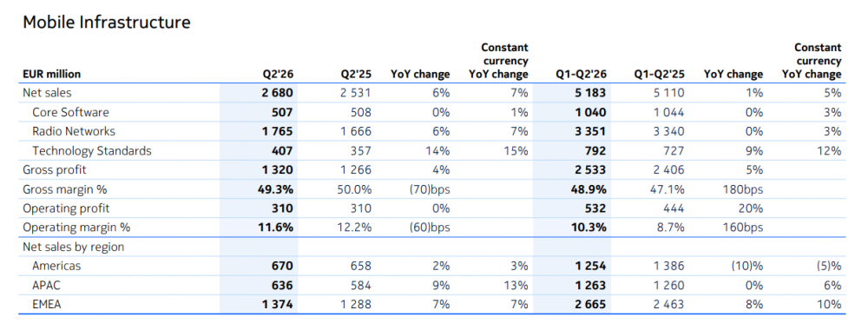Select the Q1-Q2'26 column header
The image size is (868, 330).
click(x=582, y=74)
